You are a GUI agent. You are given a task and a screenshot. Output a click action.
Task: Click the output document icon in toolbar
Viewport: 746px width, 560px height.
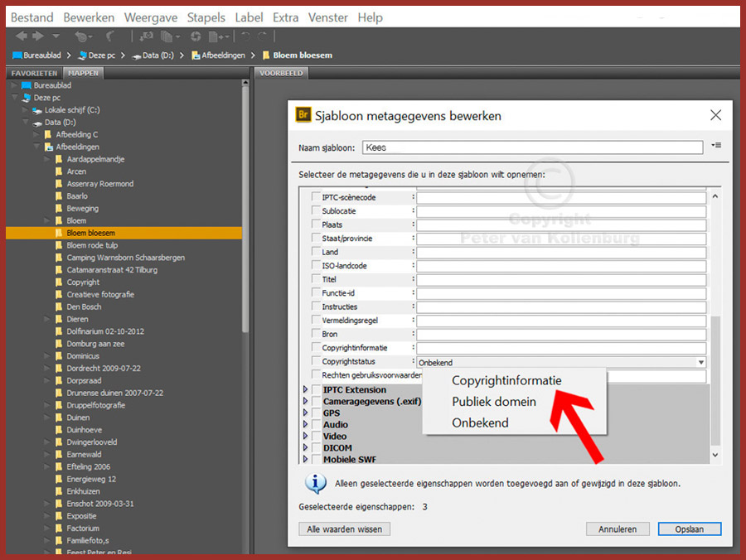(x=219, y=36)
